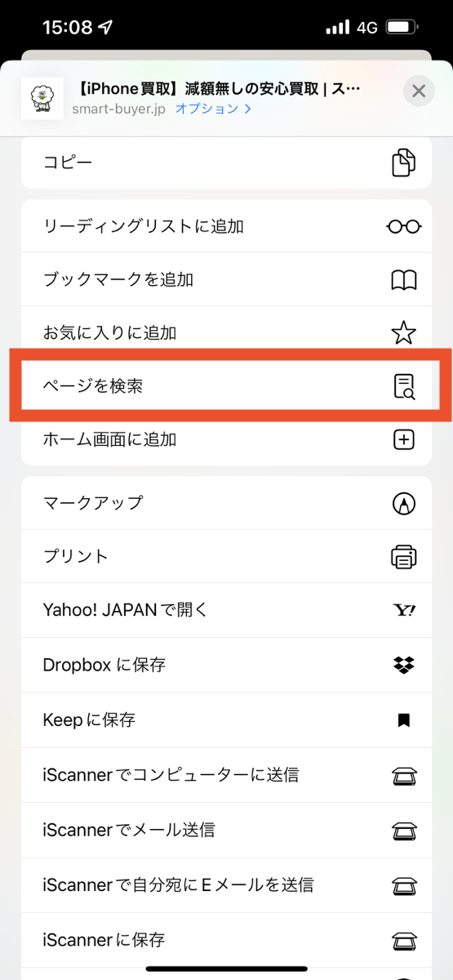Open オプション share options
The width and height of the screenshot is (453, 980).
pyautogui.click(x=213, y=108)
